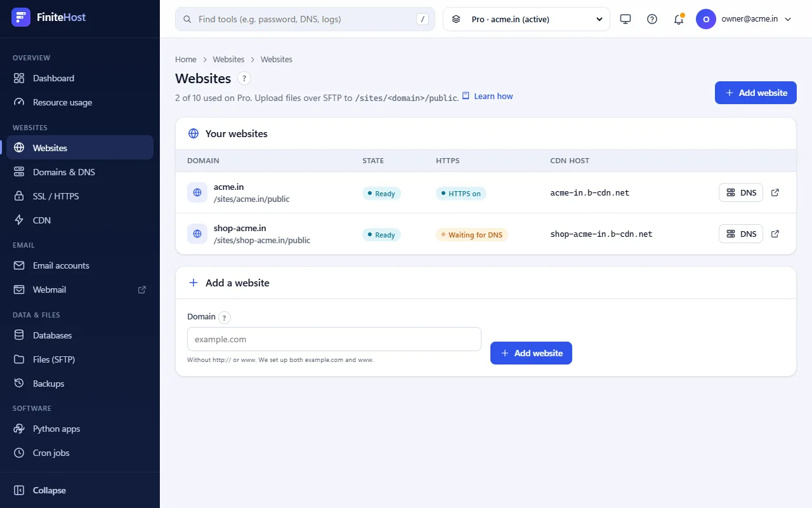812x508 pixels.
Task: Go to Home breadcrumb
Action: 186,59
